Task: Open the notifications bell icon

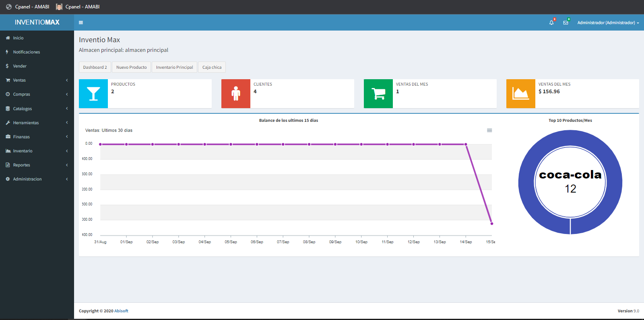Action: click(551, 23)
